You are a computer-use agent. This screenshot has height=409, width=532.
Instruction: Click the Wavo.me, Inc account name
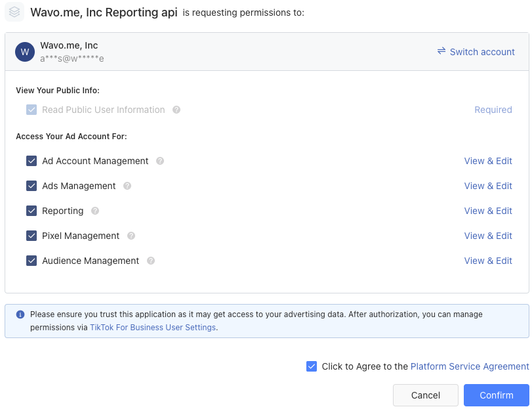69,45
